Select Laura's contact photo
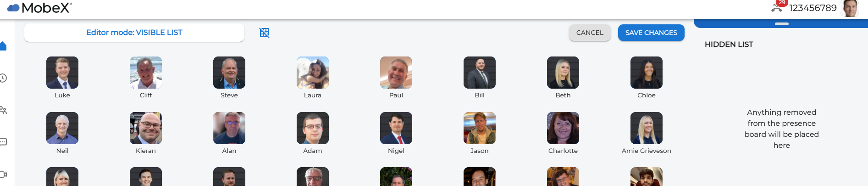Image resolution: width=868 pixels, height=186 pixels. pyautogui.click(x=313, y=73)
